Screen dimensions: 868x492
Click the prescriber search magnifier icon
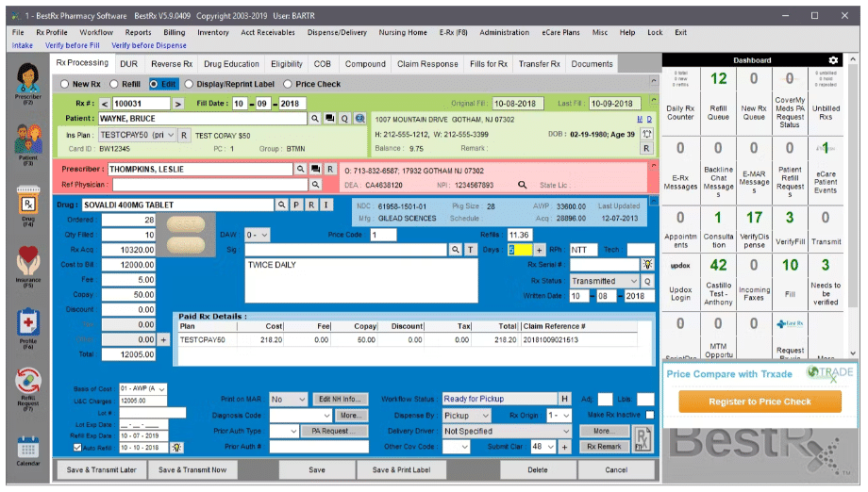300,169
